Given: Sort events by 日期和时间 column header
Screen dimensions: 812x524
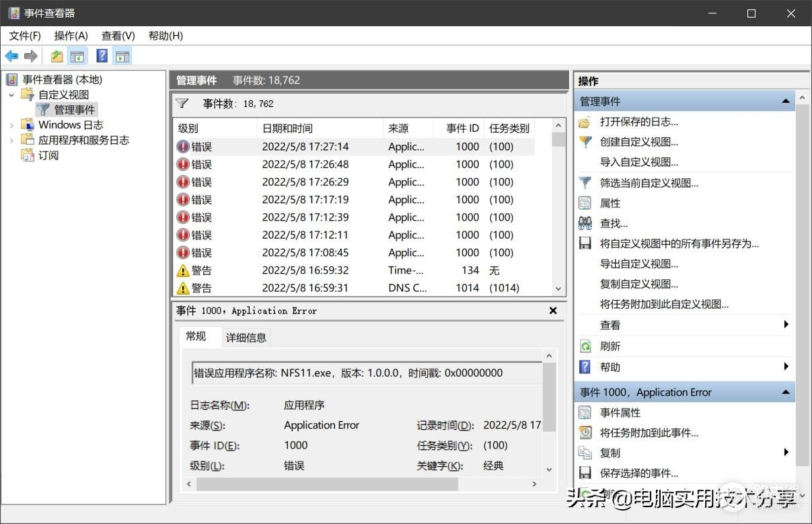Looking at the screenshot, I should click(x=287, y=128).
